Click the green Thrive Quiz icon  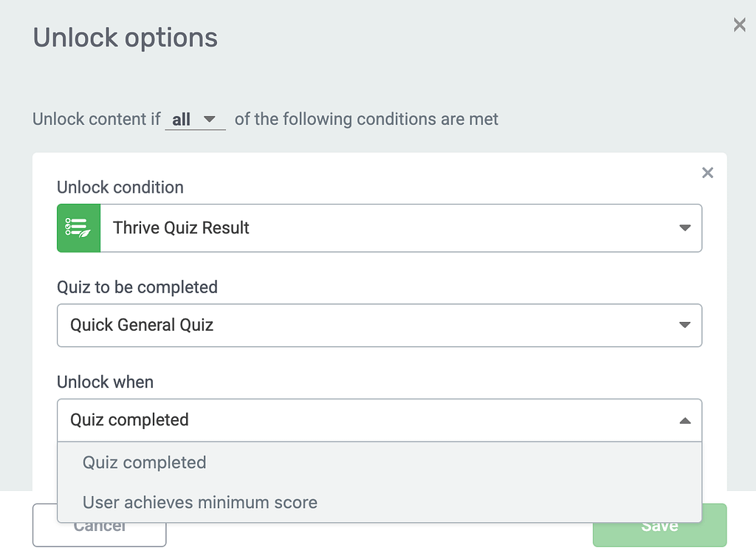(x=78, y=228)
